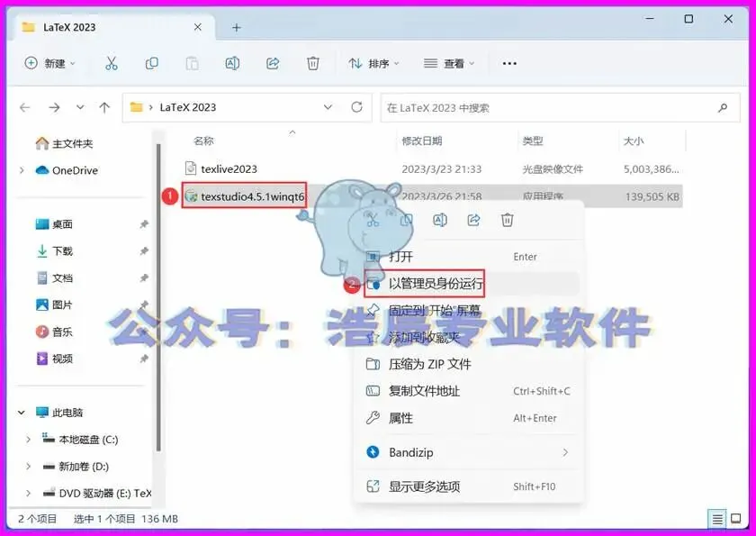Image resolution: width=756 pixels, height=536 pixels.
Task: Click the Rename icon in the toolbar
Action: point(232,63)
